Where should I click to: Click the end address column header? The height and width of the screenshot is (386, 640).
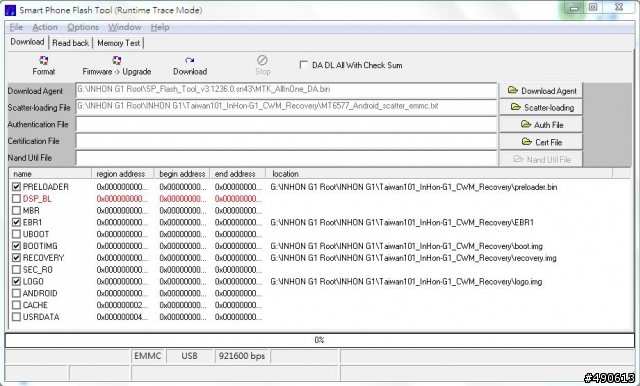click(238, 174)
